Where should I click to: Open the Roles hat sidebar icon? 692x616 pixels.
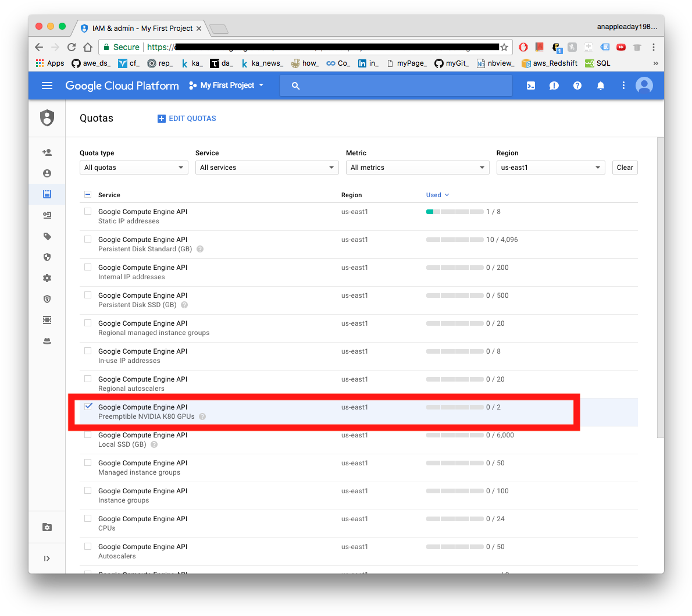point(47,341)
